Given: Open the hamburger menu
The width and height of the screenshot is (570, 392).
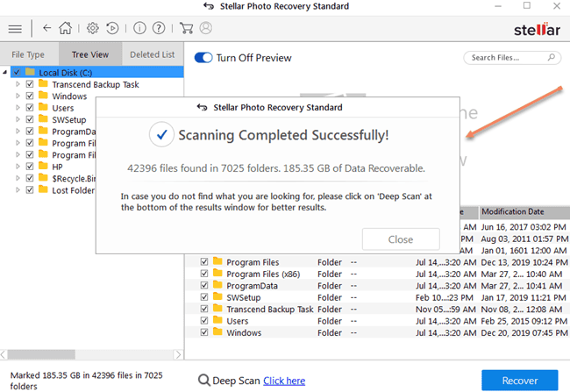Looking at the screenshot, I should pos(15,29).
